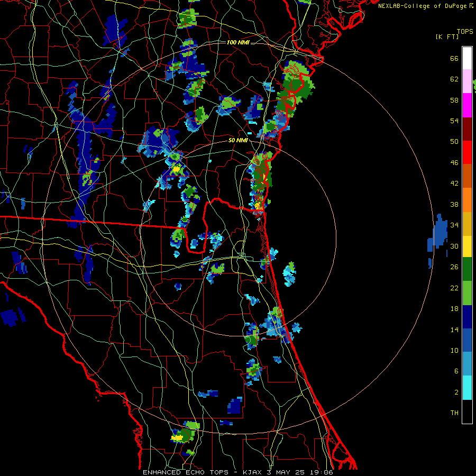Click the dark green legend swatch
Screen dimensions: 476x476
click(x=467, y=269)
